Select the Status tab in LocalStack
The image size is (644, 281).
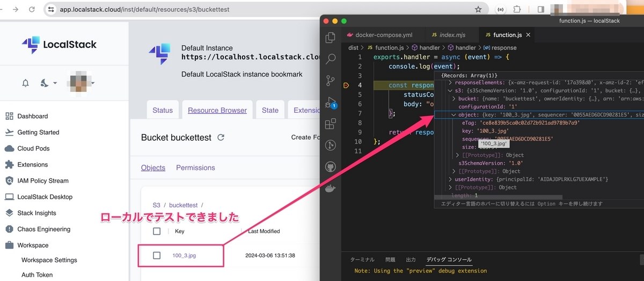(163, 110)
